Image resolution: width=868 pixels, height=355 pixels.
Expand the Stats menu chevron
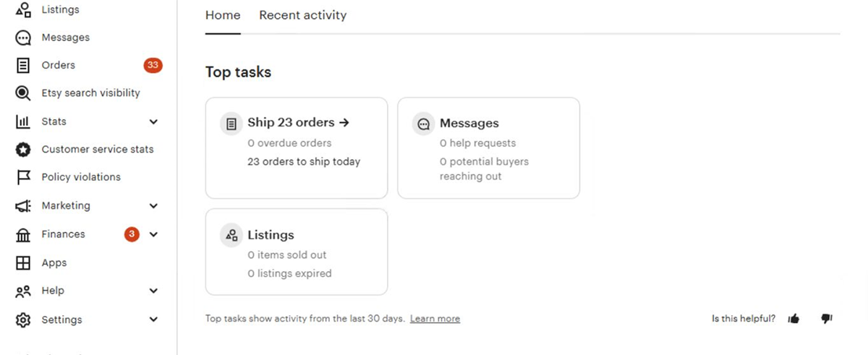(153, 122)
